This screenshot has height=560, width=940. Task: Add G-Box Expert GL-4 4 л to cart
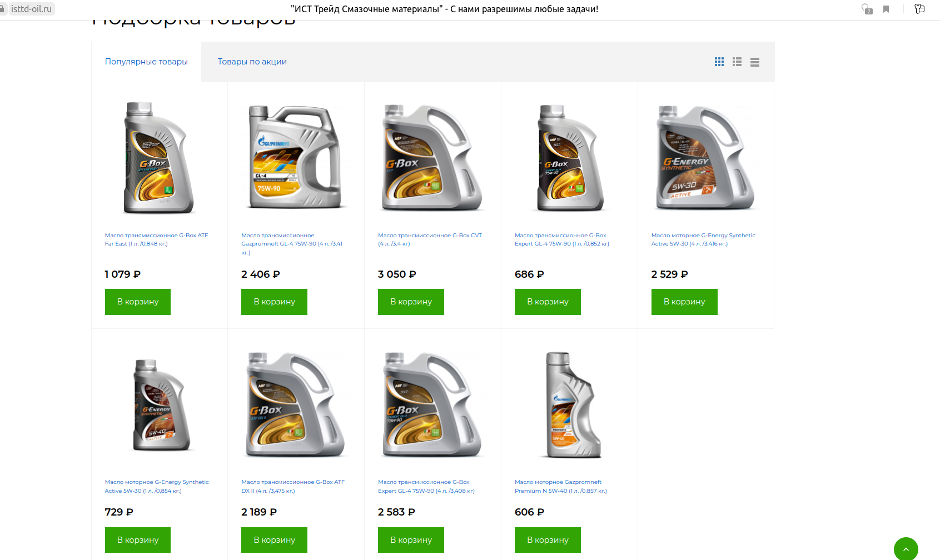pos(411,540)
